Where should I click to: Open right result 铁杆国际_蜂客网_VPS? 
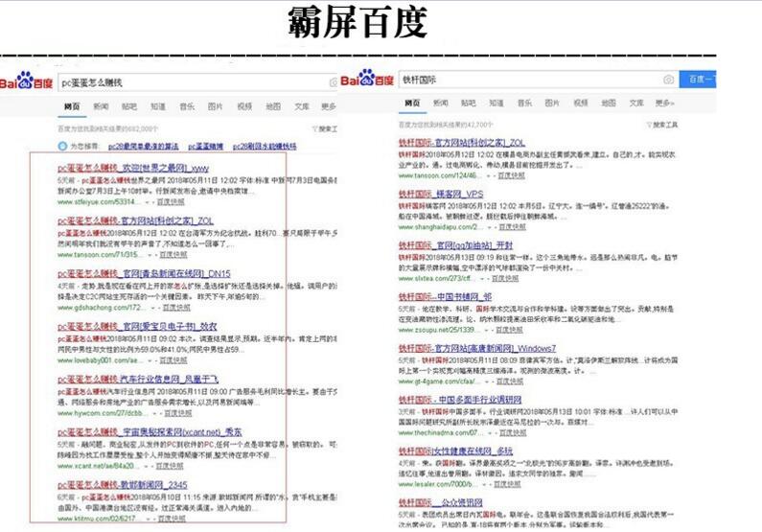point(441,195)
